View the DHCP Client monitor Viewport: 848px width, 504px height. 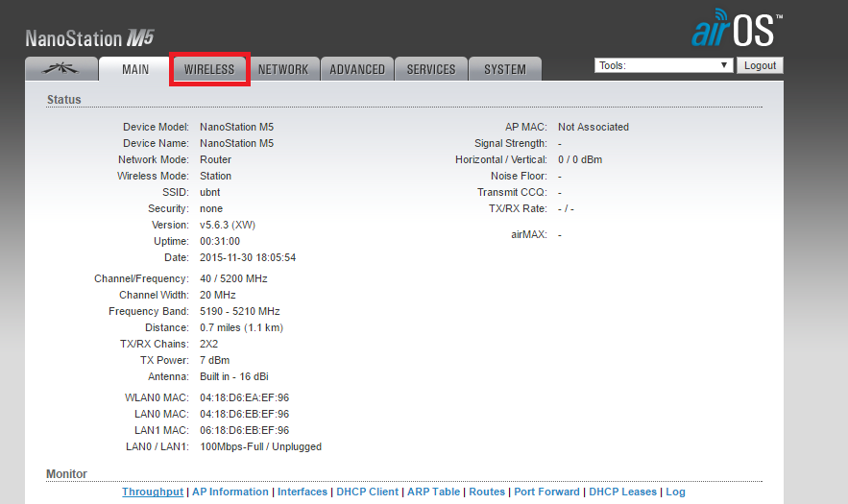(x=367, y=492)
